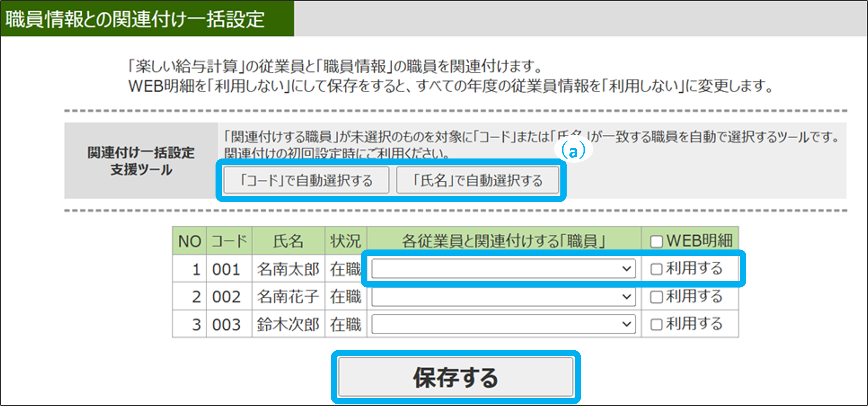
Task: Click the 「コード」で自動選択する button
Action: click(x=306, y=180)
